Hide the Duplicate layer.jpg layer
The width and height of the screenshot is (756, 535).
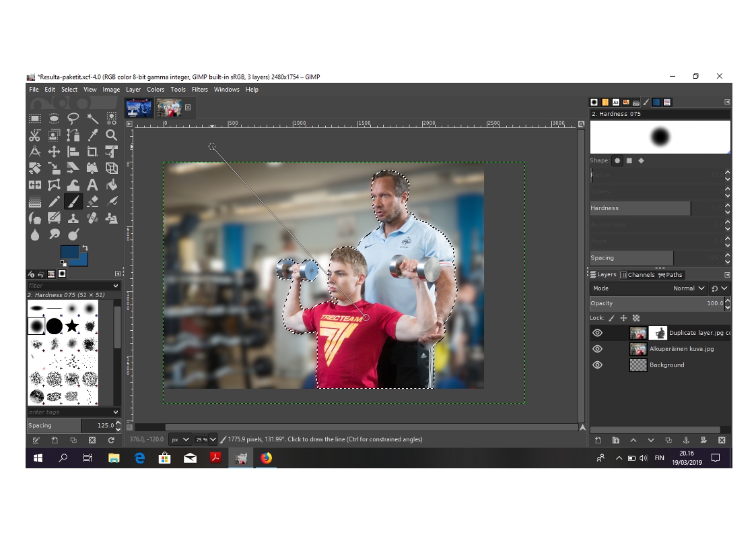(597, 333)
